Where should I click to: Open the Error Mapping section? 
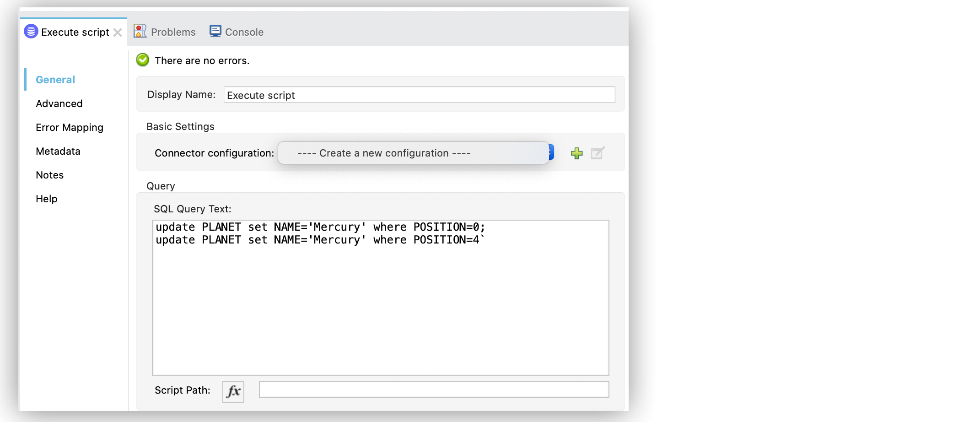[x=69, y=127]
